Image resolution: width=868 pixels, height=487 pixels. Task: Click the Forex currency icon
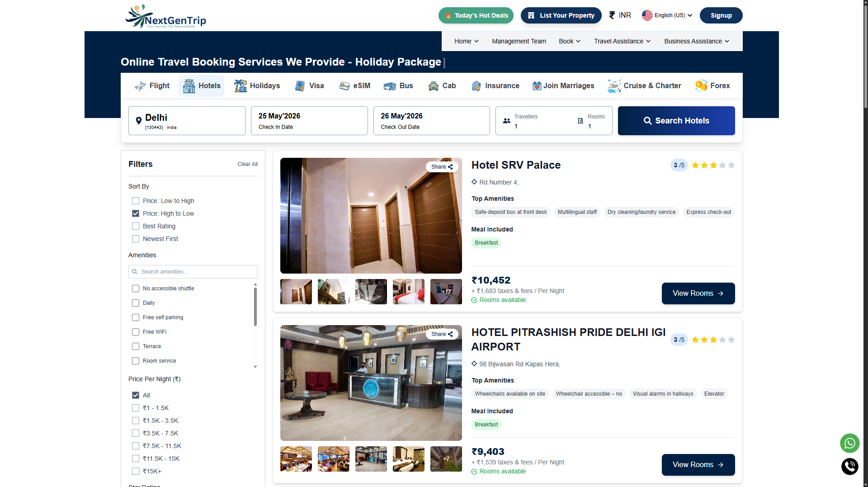(701, 85)
